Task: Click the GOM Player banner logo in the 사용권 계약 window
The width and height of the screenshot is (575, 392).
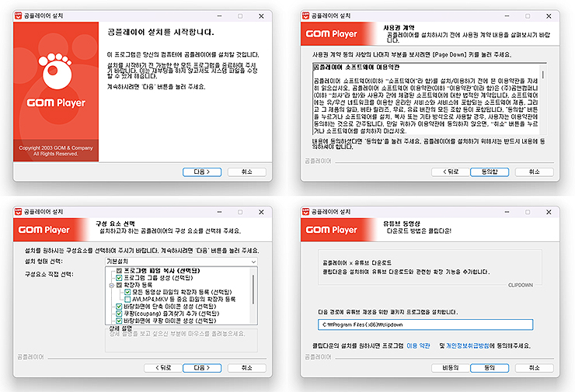Action: (332, 33)
